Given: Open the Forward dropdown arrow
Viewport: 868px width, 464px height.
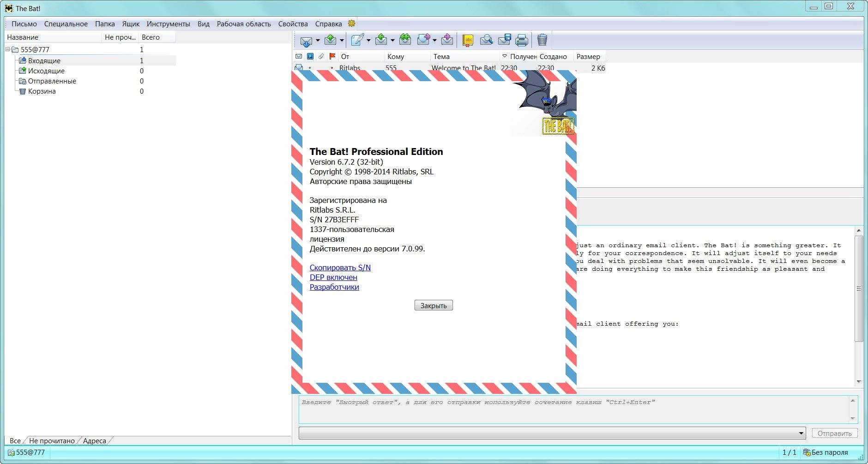Looking at the screenshot, I should pos(434,41).
